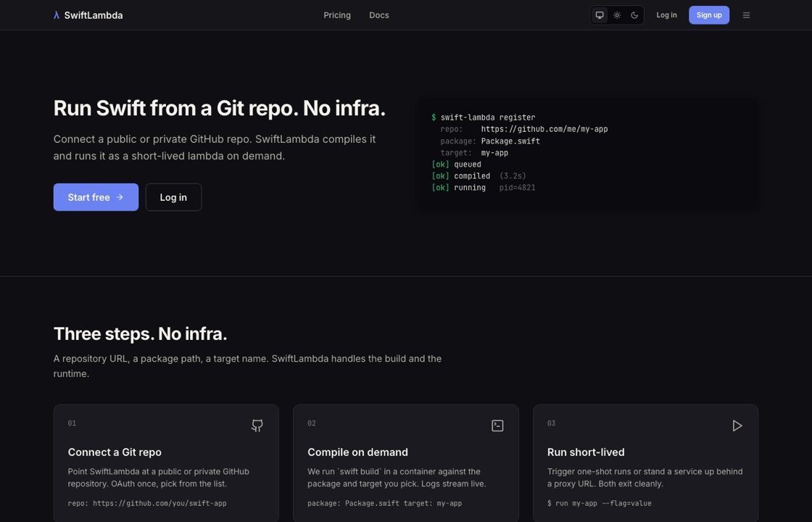This screenshot has width=812, height=522.
Task: Click the 'Run Swift from a Git repo. No infra.' heading
Action: point(220,108)
